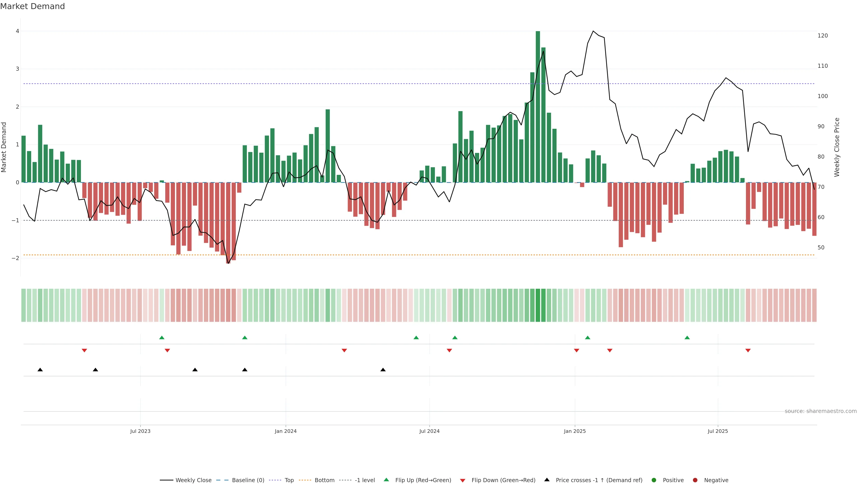
Task: Click first green flip-up marker after Jul 2023
Action: [x=162, y=338]
